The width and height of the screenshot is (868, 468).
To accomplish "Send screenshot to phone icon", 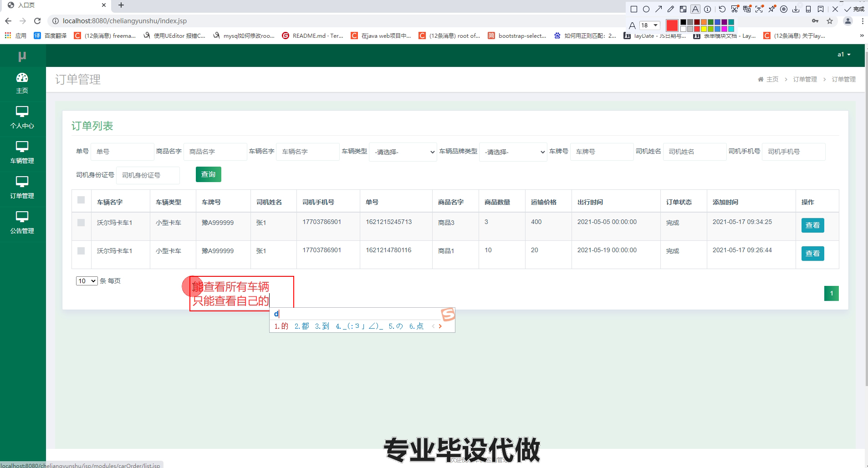I will [x=808, y=9].
